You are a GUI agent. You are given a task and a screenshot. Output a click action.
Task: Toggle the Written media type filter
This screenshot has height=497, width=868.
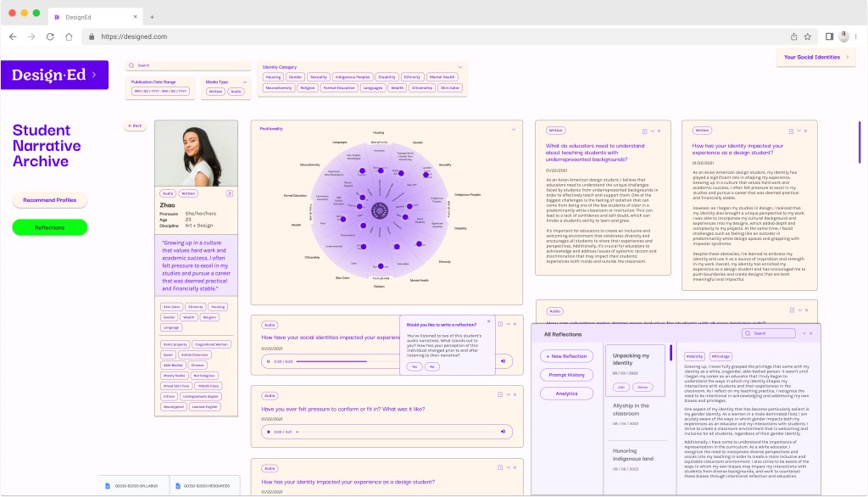215,91
